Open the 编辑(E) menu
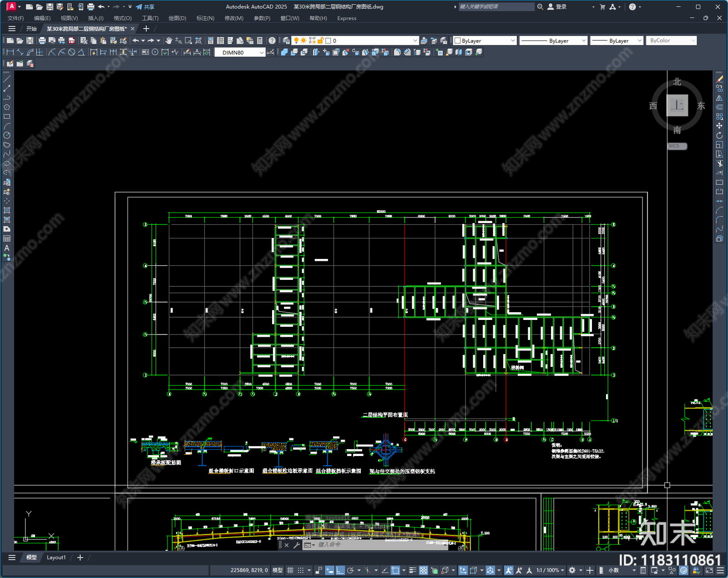Viewport: 728px width, 578px height. pyautogui.click(x=42, y=18)
